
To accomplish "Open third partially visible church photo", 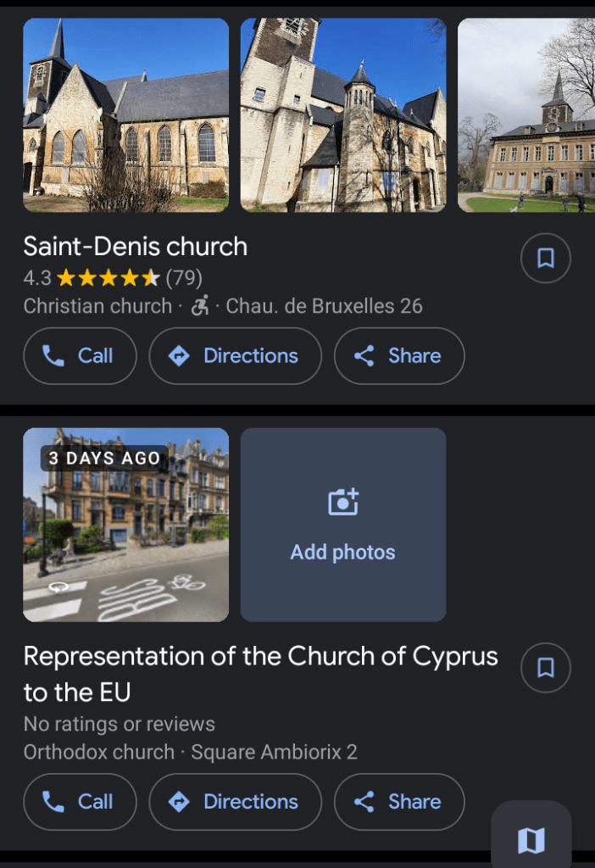I will coord(526,115).
